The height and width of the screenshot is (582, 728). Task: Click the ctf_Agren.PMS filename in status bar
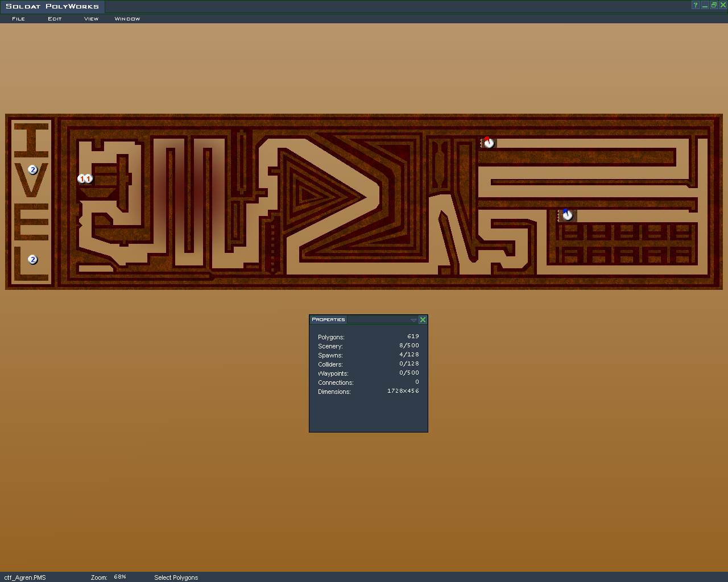(x=25, y=577)
